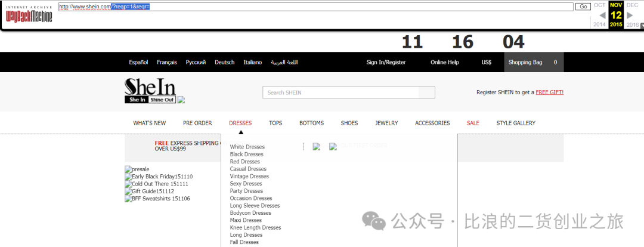Select DEC month in Wayback timeline
The height and width of the screenshot is (247, 644).
pyautogui.click(x=632, y=5)
